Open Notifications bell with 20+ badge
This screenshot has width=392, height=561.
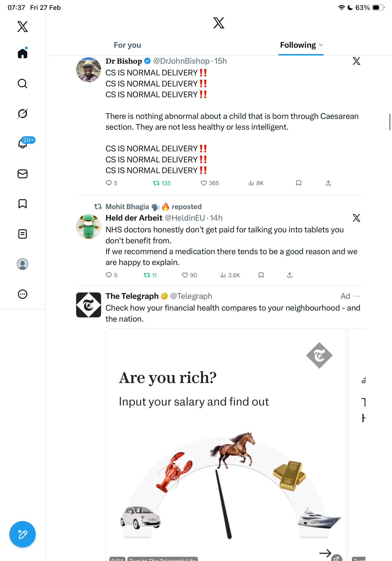23,144
